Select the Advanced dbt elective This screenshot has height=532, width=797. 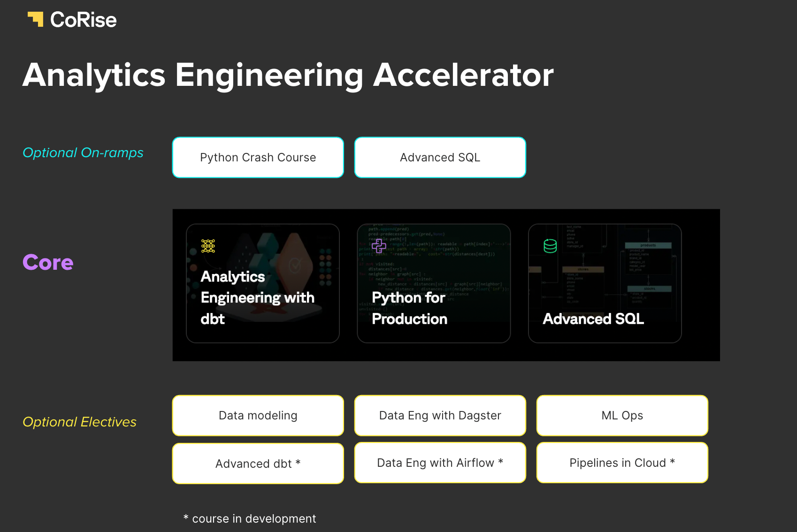258,464
